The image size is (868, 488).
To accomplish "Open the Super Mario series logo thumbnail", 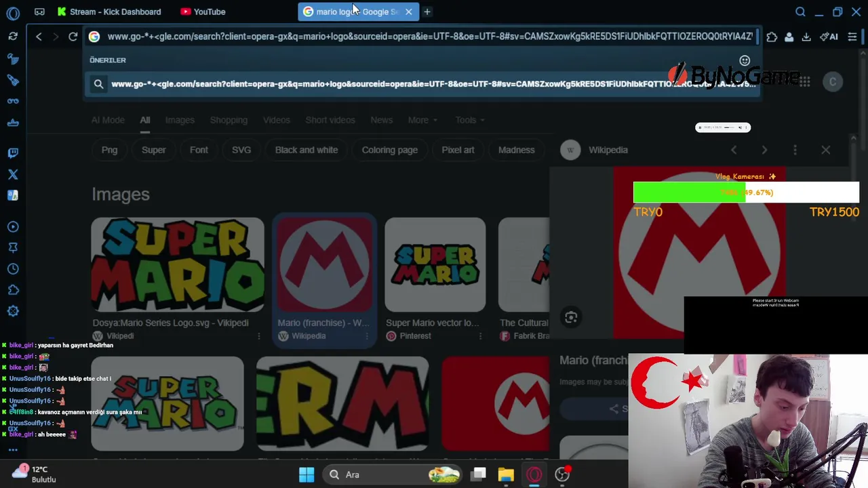I will point(178,264).
